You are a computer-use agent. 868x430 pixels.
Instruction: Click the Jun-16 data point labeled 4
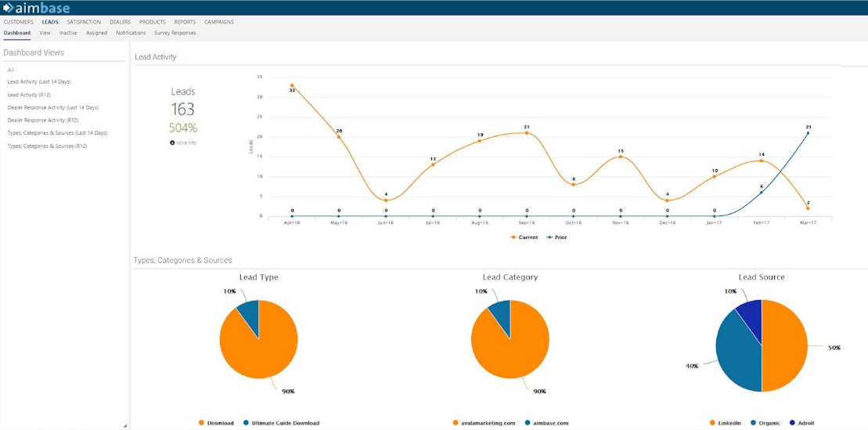click(386, 200)
